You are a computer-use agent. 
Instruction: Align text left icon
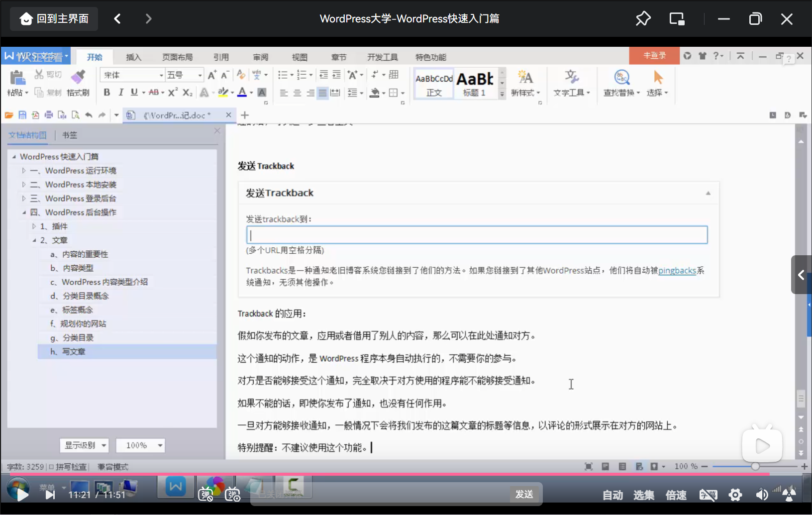click(x=284, y=93)
